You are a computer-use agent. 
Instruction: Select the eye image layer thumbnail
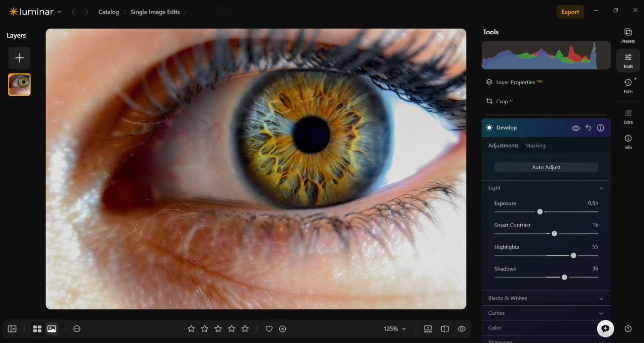click(19, 85)
